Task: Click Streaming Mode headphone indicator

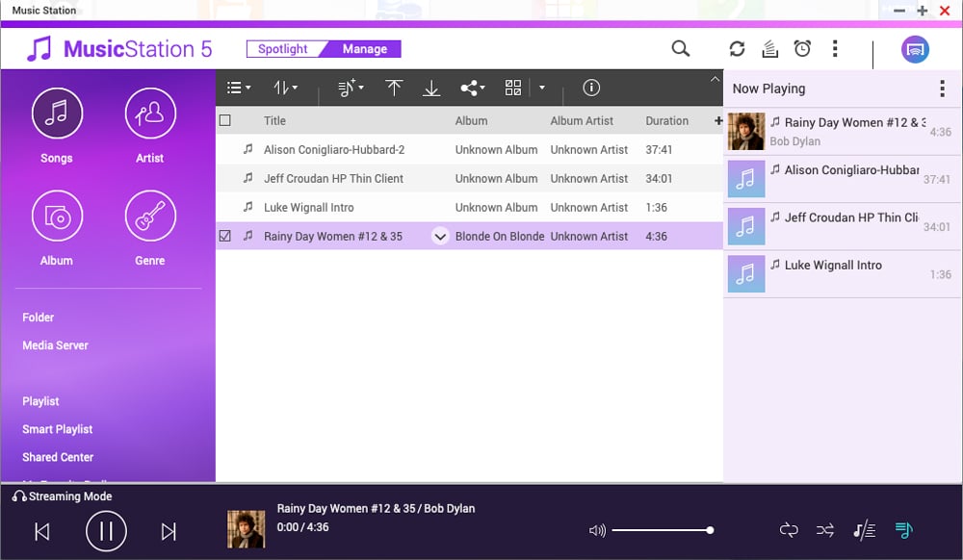Action: (62, 496)
